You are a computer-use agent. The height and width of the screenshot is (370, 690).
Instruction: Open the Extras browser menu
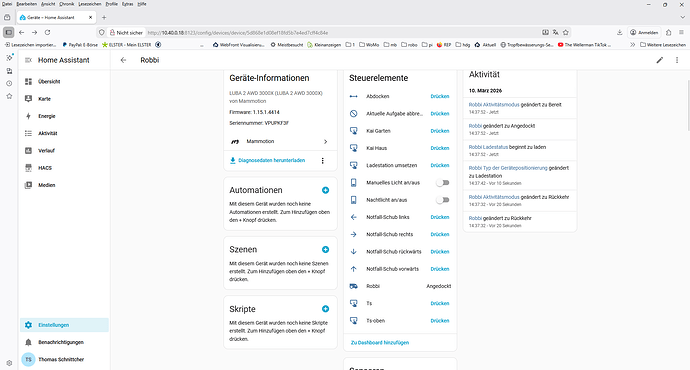point(128,4)
